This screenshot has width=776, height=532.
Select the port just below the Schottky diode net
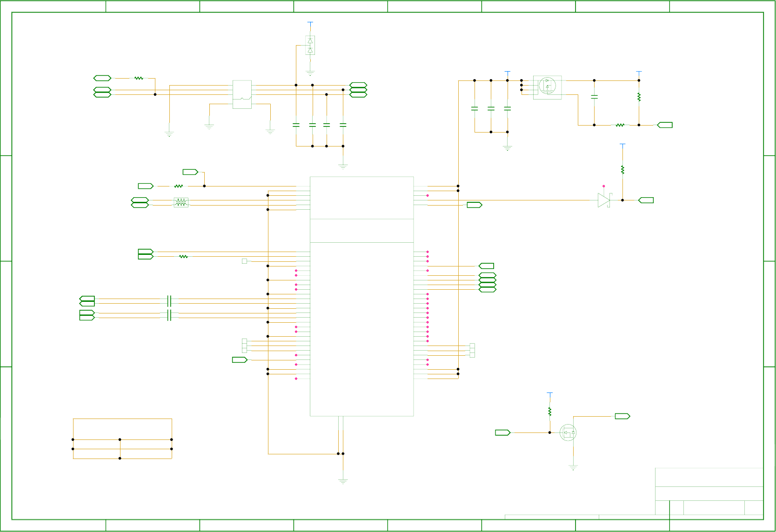(475, 205)
